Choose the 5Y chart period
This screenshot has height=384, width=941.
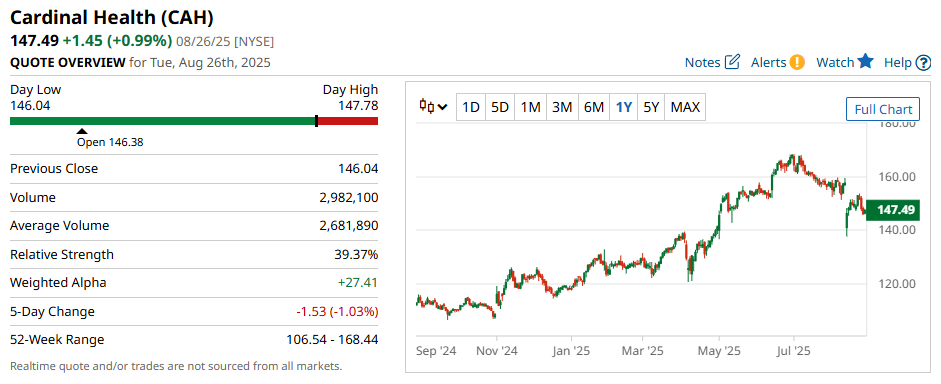(x=651, y=107)
